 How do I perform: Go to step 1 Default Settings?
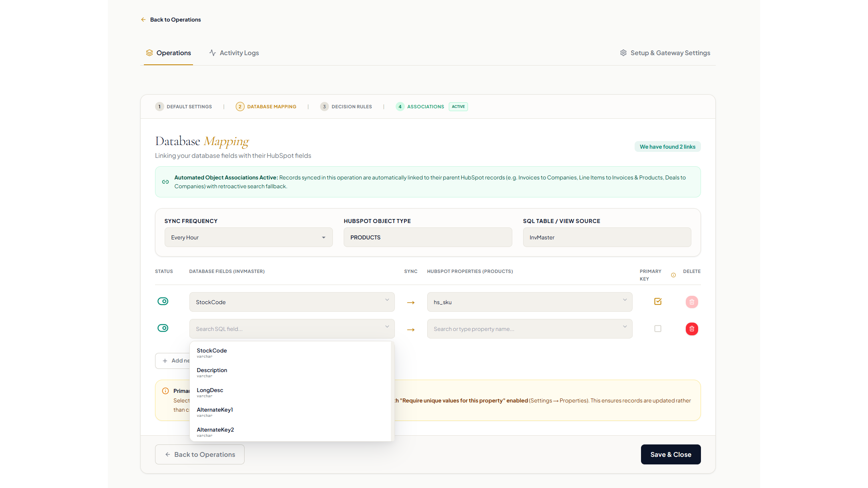point(184,107)
